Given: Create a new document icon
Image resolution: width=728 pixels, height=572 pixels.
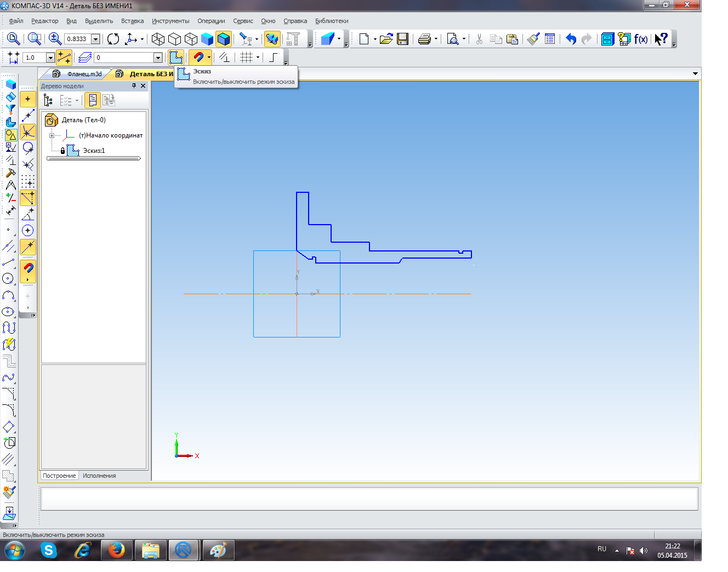Looking at the screenshot, I should [364, 39].
